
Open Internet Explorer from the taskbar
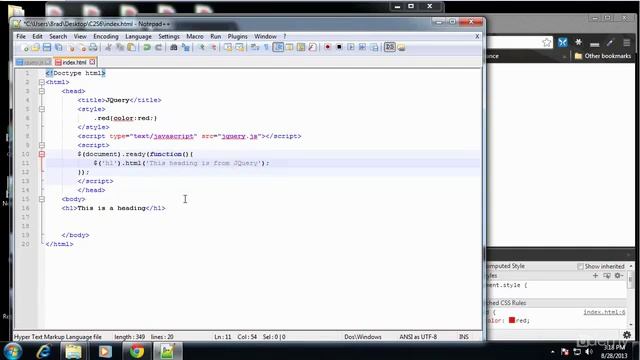43,351
